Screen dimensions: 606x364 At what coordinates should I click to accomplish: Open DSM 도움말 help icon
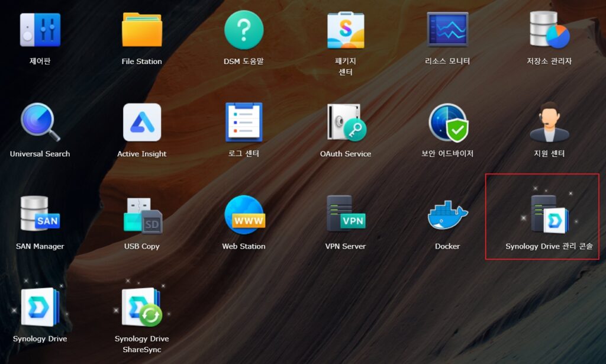(243, 30)
